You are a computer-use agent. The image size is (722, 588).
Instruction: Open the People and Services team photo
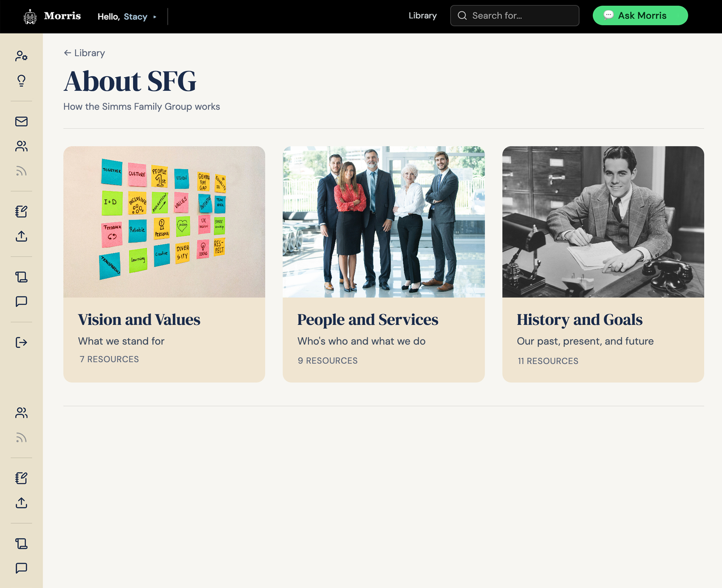[383, 222]
